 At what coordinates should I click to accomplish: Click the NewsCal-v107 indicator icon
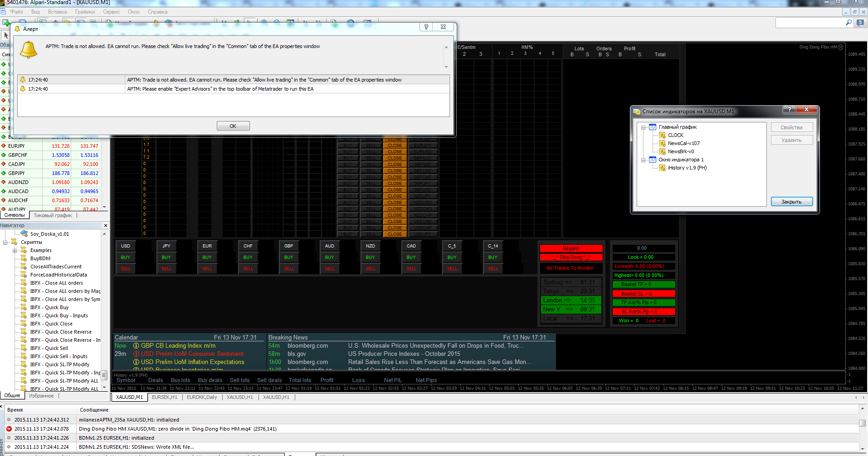pyautogui.click(x=662, y=143)
